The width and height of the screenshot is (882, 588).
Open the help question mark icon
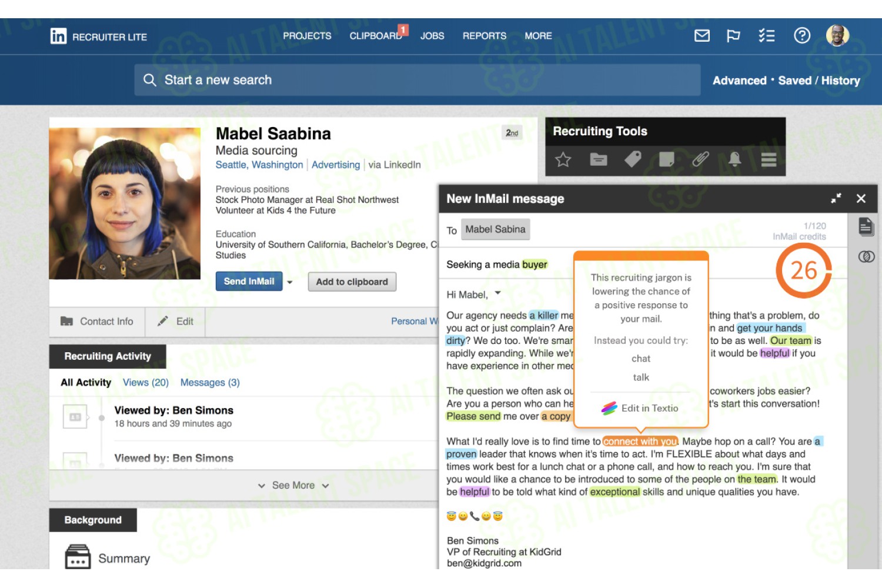click(802, 36)
